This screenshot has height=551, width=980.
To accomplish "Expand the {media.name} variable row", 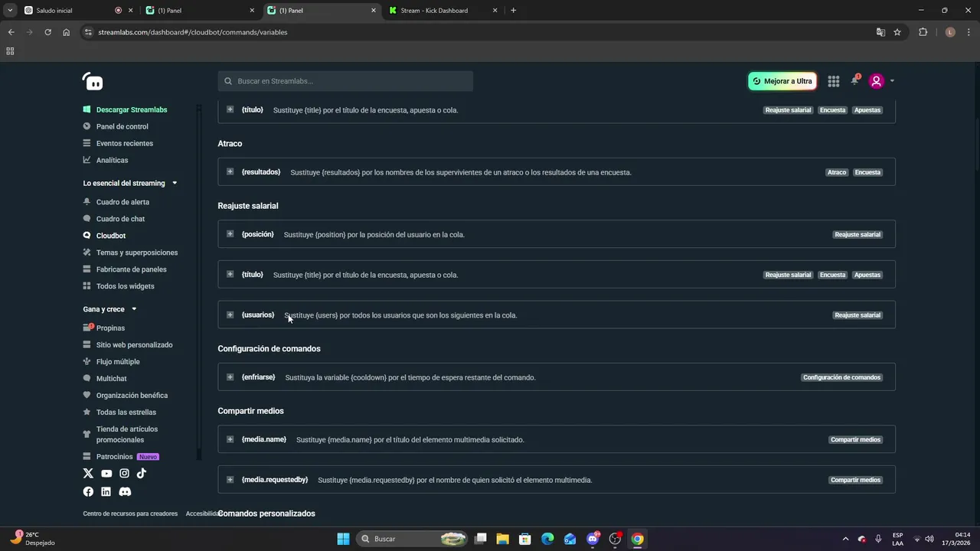I will pos(230,439).
